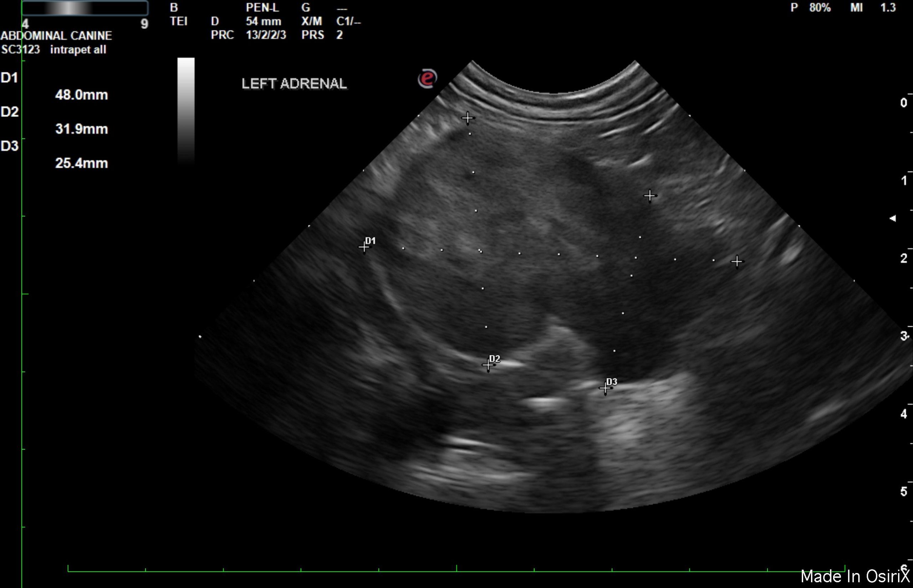Select the 31.9mm D2 measurement value

[81, 129]
